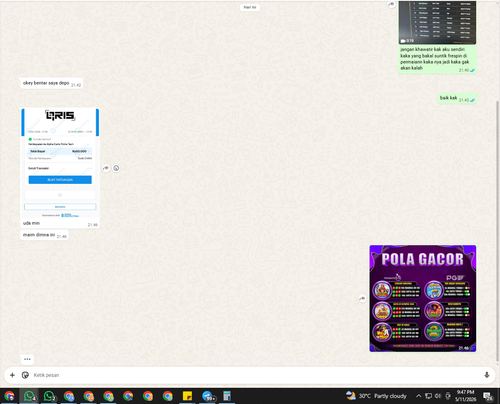Click the 'uda min' image caption
500x404 pixels.
[x=31, y=223]
